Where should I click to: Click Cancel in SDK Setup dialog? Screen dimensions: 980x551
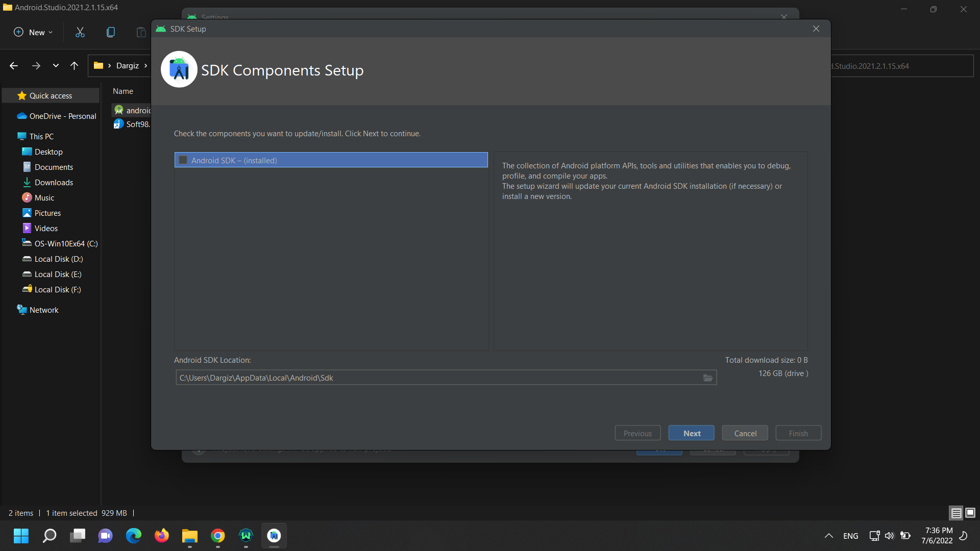[x=745, y=433]
